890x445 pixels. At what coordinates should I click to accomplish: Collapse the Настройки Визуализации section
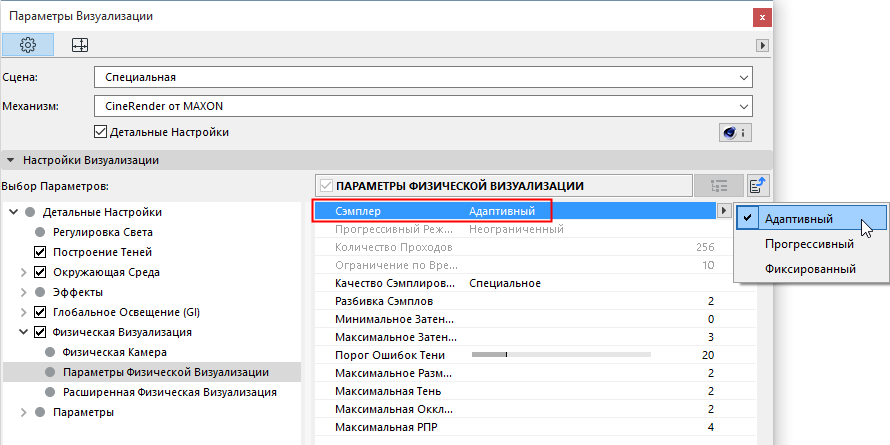pos(10,161)
